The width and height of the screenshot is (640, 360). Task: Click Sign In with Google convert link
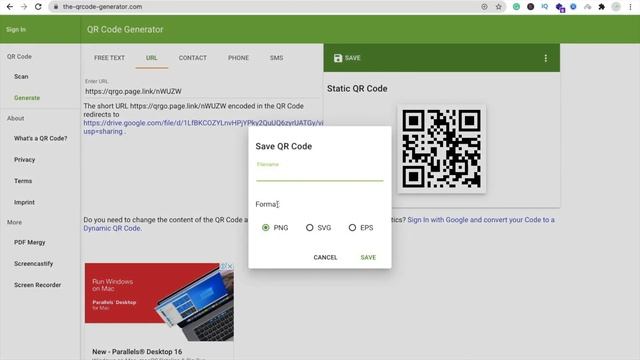[x=481, y=220]
